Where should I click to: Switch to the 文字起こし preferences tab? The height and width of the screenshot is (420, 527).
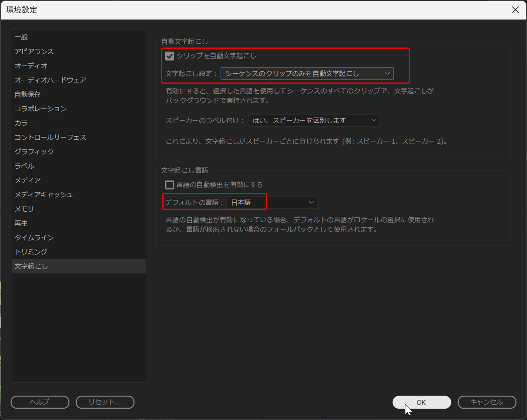point(31,266)
